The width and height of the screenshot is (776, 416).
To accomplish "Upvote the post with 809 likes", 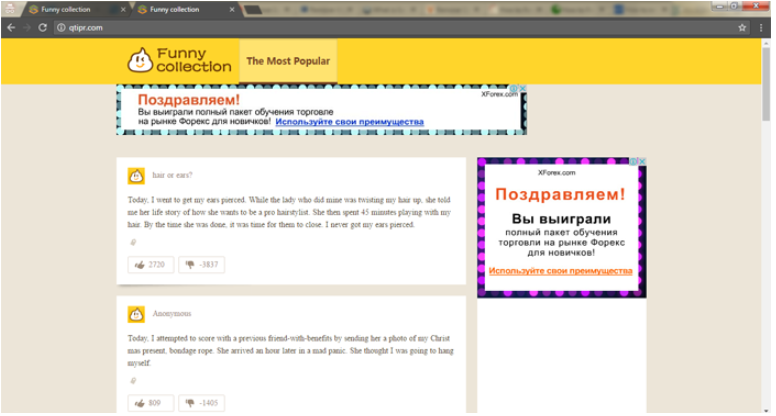I will tap(150, 403).
